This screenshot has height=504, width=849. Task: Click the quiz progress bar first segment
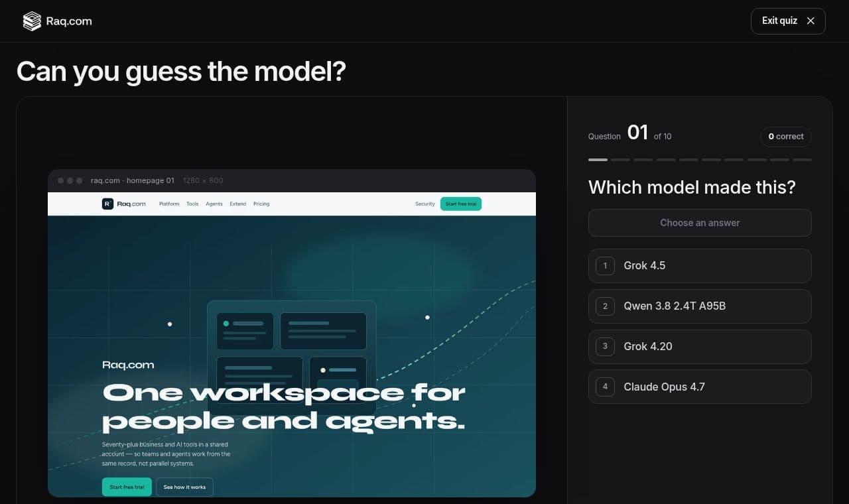[598, 160]
